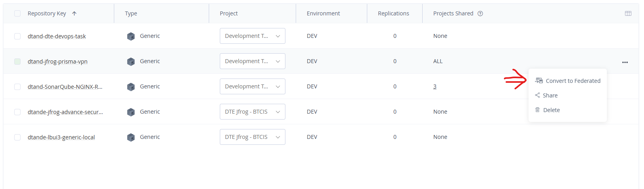Screen dimensions: 644x189
Task: Open the dtand-jfrog-prisma-vpn repository link
Action: click(x=57, y=62)
